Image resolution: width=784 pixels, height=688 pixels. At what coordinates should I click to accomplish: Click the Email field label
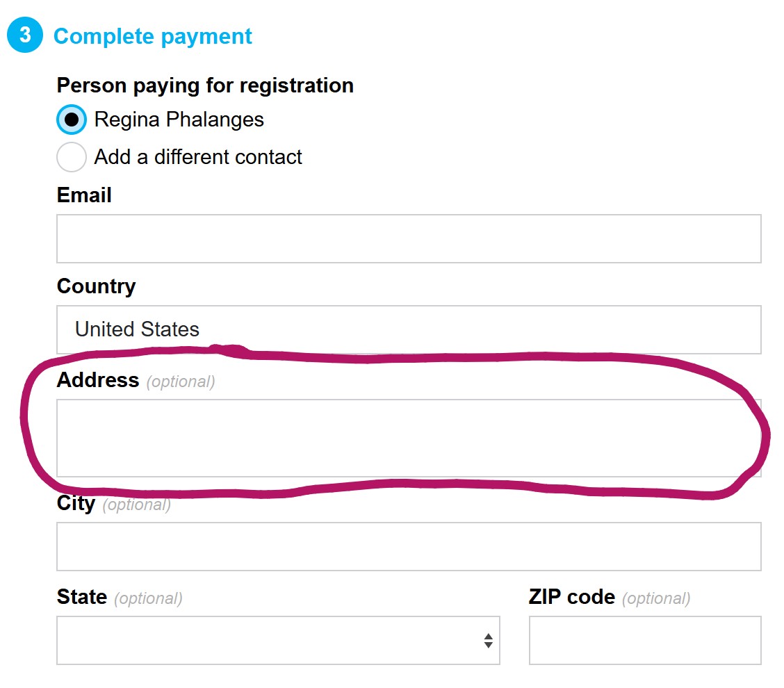(84, 195)
